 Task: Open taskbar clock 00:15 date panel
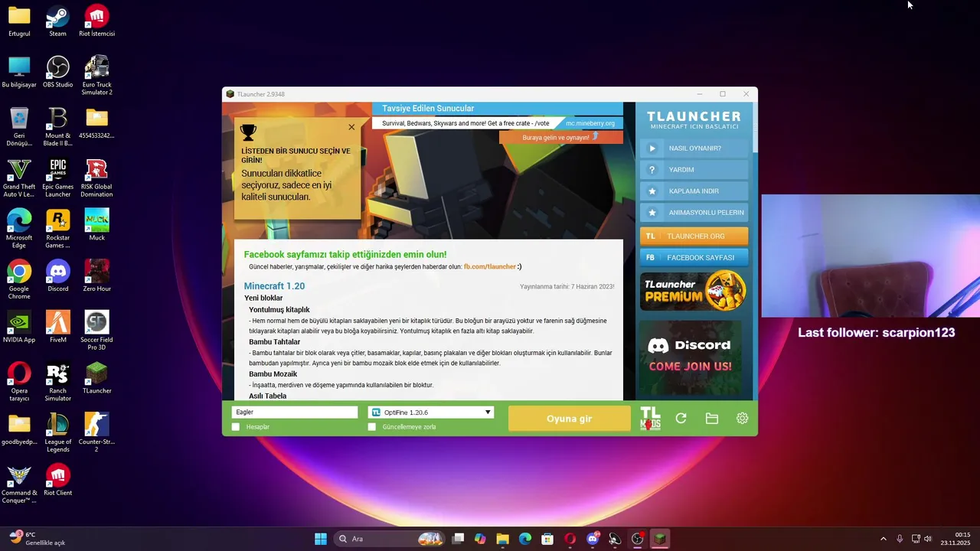(956, 539)
